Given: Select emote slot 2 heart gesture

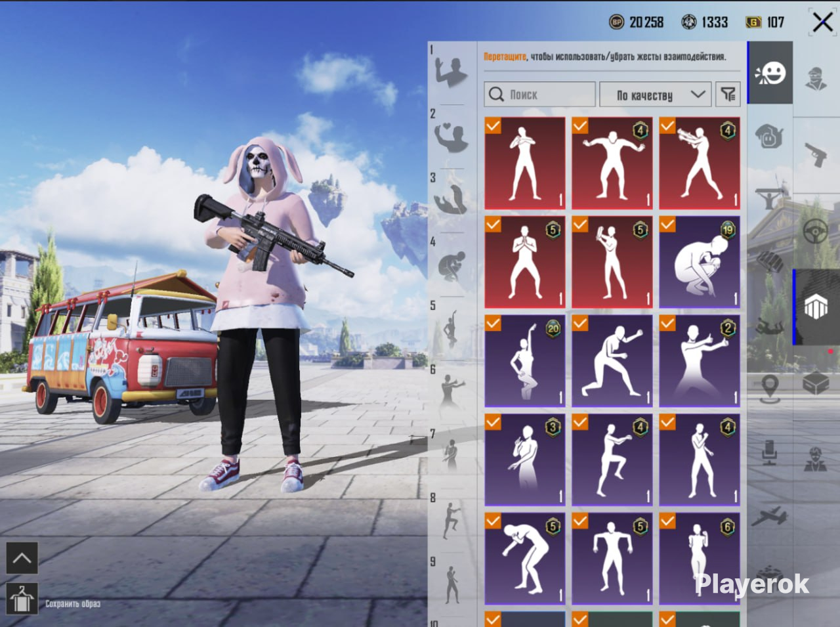Looking at the screenshot, I should click(451, 137).
